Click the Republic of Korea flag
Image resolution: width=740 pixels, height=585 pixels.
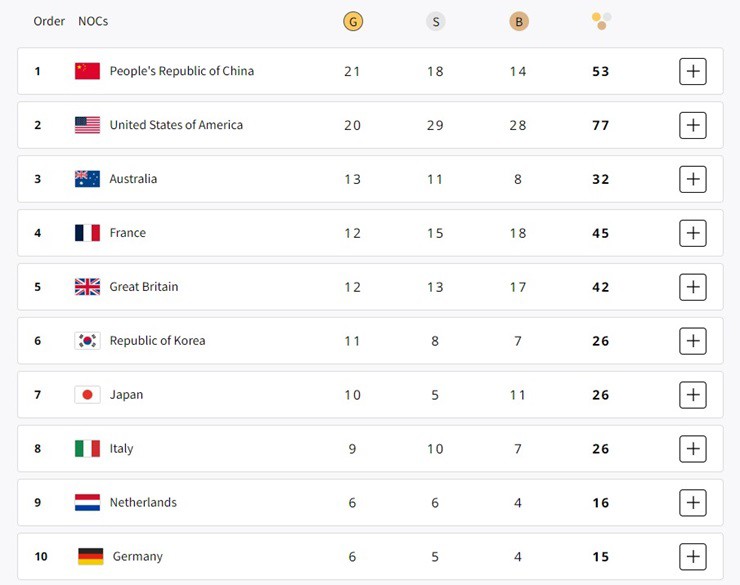tap(87, 341)
